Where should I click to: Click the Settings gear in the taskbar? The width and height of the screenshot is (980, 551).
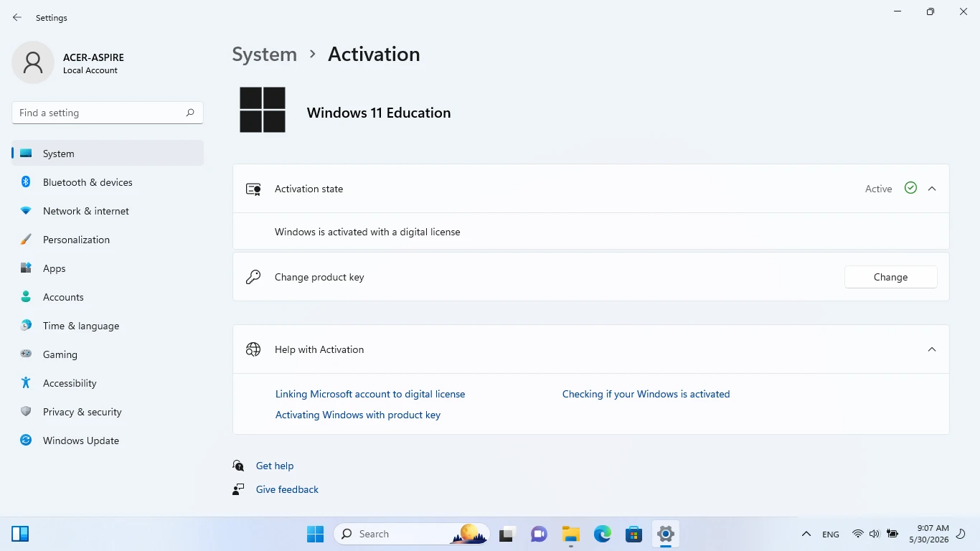tap(666, 534)
